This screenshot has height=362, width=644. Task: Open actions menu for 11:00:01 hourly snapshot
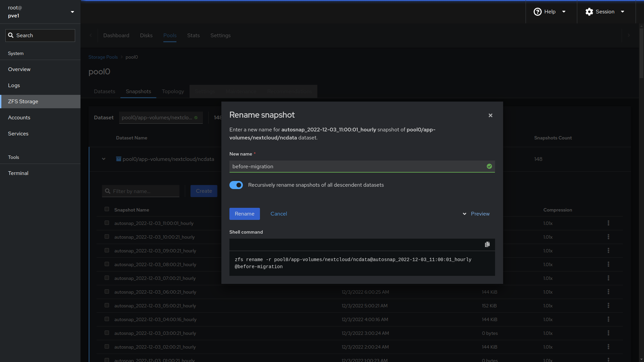(x=608, y=223)
